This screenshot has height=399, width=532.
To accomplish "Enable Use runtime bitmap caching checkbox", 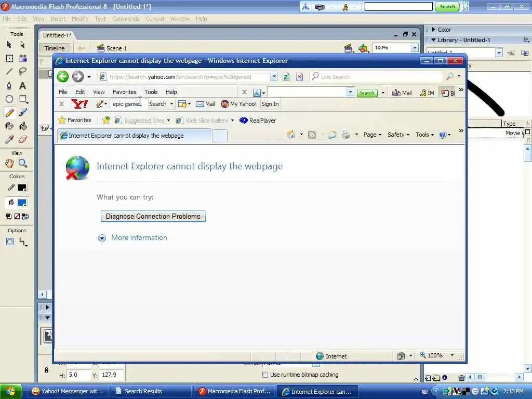I will click(265, 375).
